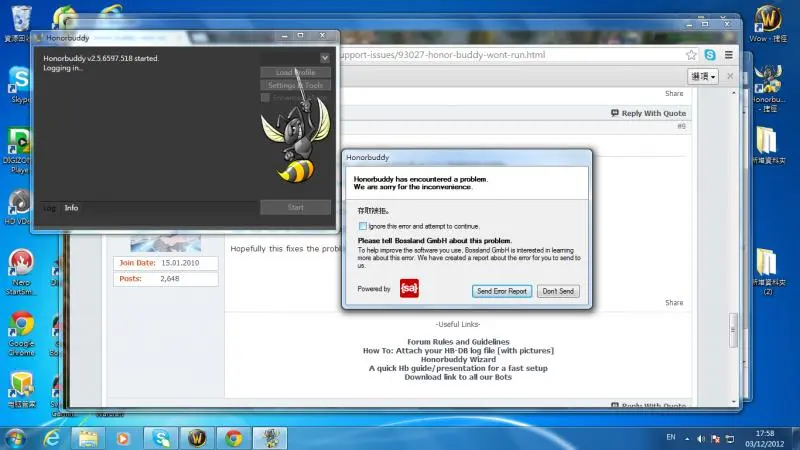Screen dimensions: 800x450
Task: Click lower Share link under the post
Action: 674,303
